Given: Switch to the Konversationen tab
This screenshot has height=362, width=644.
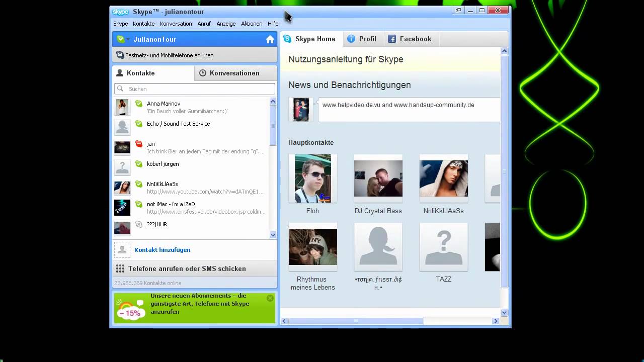Looking at the screenshot, I should tap(235, 73).
